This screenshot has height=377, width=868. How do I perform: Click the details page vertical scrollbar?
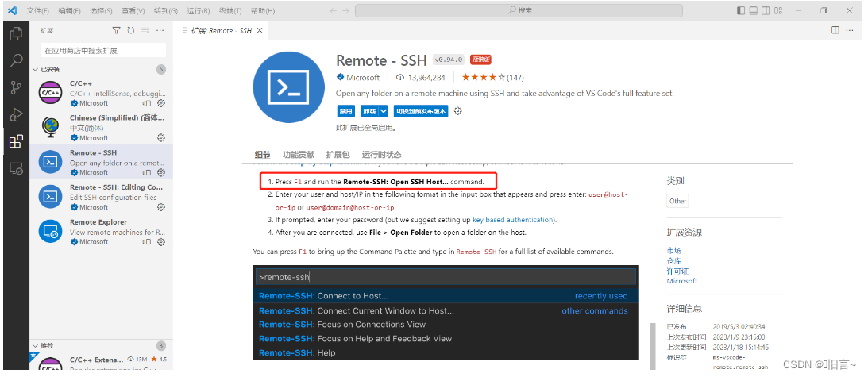click(x=653, y=347)
